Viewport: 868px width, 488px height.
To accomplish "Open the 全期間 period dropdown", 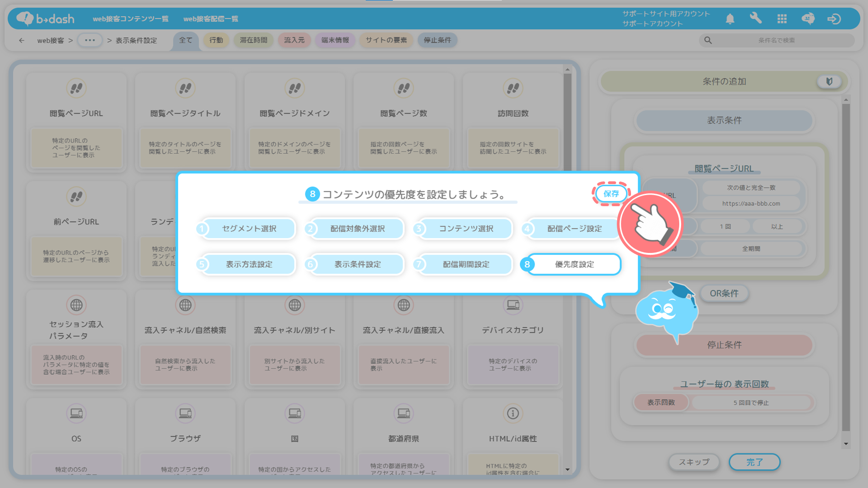I will [751, 248].
